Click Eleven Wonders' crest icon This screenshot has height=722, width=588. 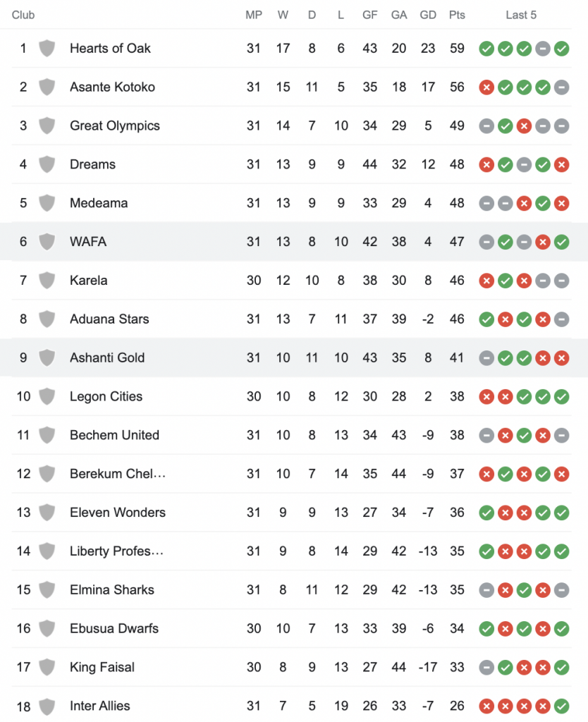(x=47, y=513)
